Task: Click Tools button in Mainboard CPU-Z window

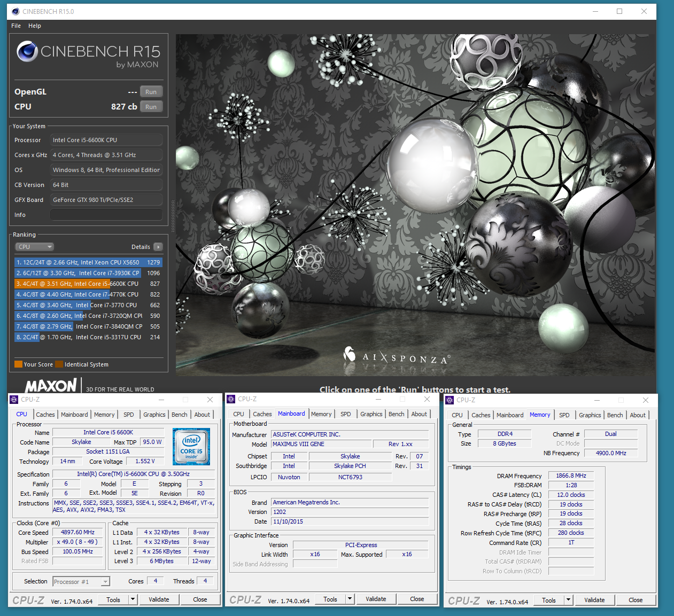Action: pyautogui.click(x=330, y=599)
